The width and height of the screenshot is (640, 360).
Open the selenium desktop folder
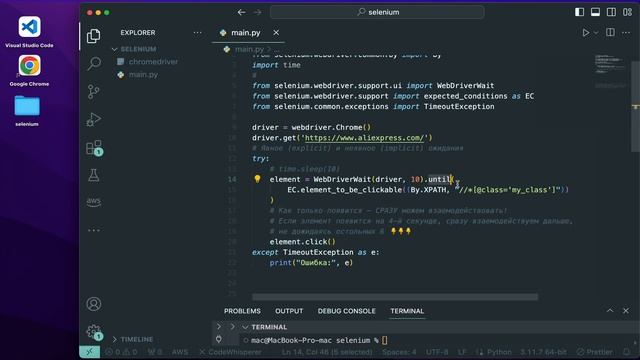[x=27, y=110]
